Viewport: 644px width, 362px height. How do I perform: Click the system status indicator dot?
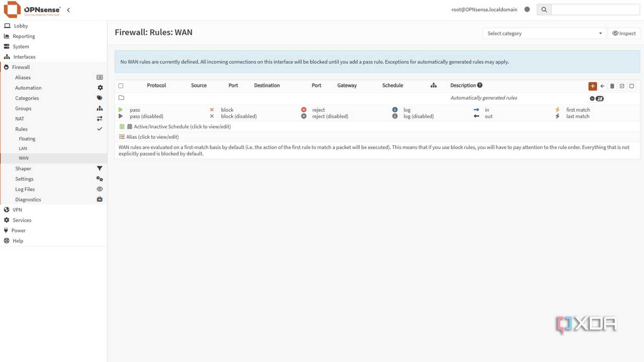point(527,9)
